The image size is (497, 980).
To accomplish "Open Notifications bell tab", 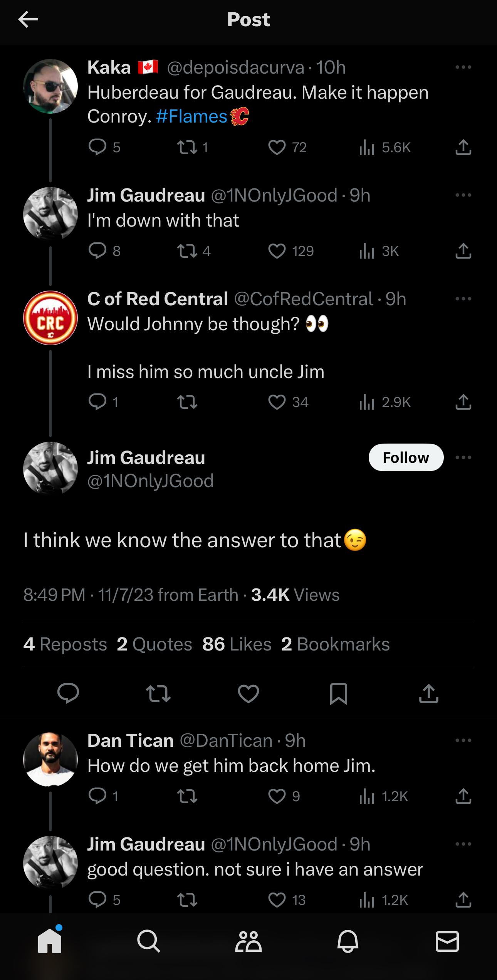I will tap(348, 942).
